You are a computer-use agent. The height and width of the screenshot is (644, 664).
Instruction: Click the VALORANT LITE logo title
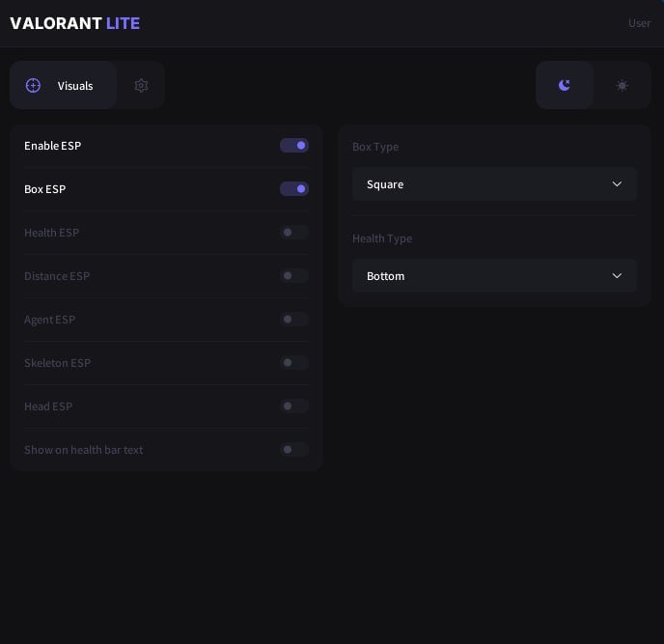pos(74,23)
